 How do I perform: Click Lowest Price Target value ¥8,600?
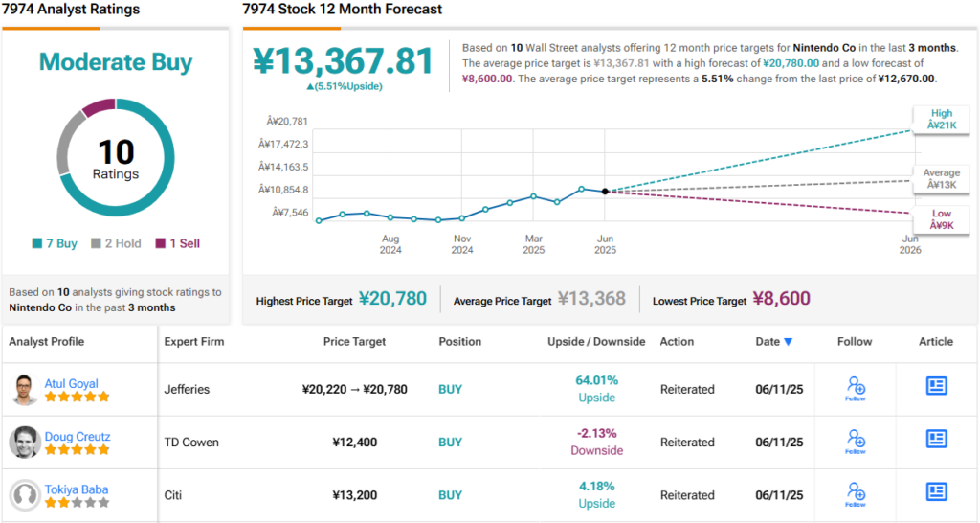(781, 299)
